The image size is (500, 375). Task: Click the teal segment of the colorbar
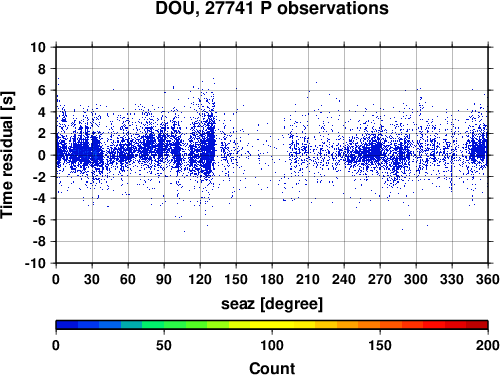[x=131, y=325]
